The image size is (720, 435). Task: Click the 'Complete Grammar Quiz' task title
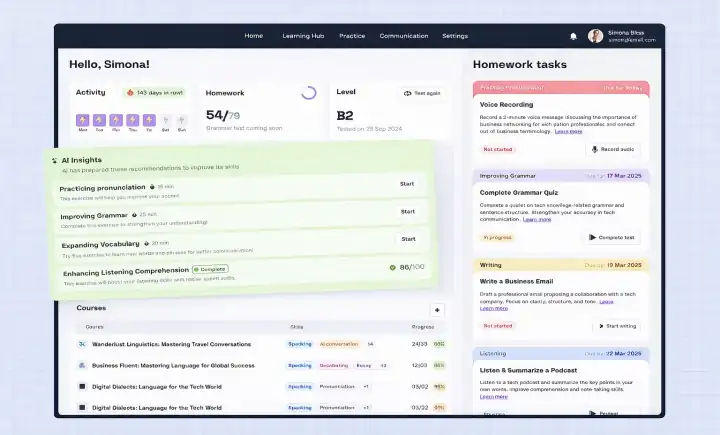(x=519, y=193)
